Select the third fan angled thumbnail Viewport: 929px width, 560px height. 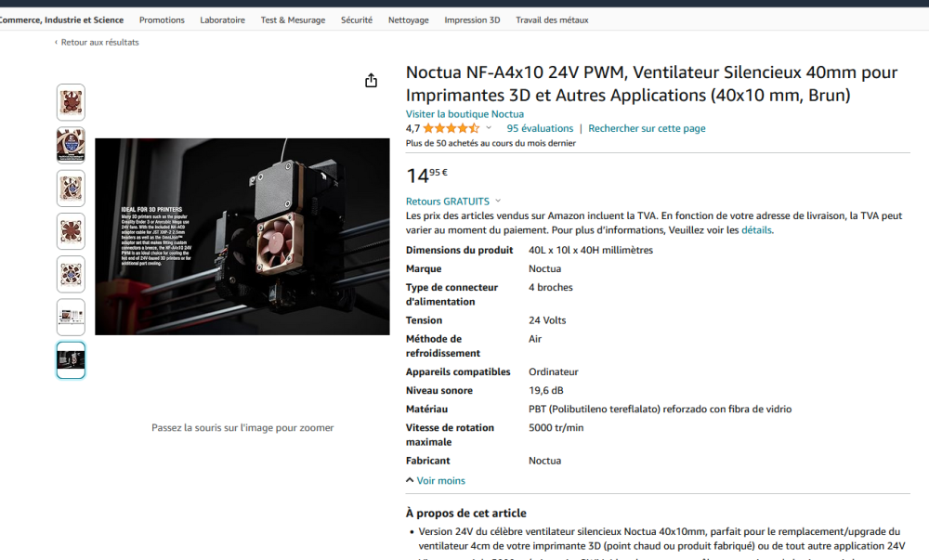tap(72, 189)
